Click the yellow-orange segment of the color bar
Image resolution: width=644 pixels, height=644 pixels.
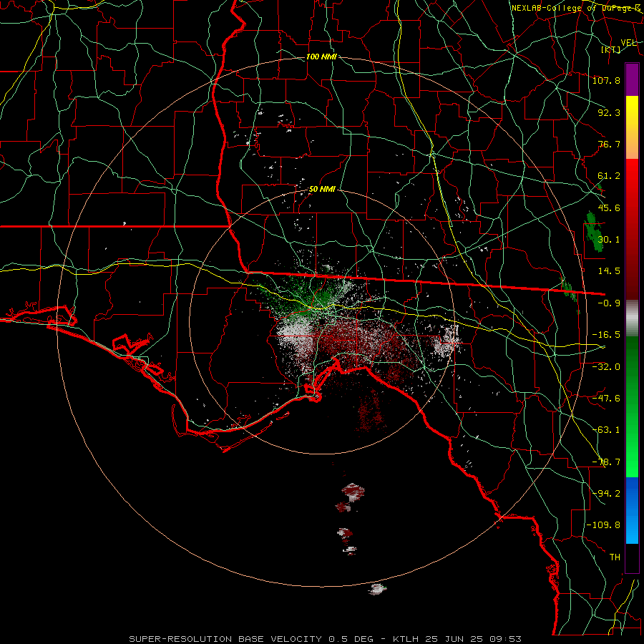click(x=632, y=127)
